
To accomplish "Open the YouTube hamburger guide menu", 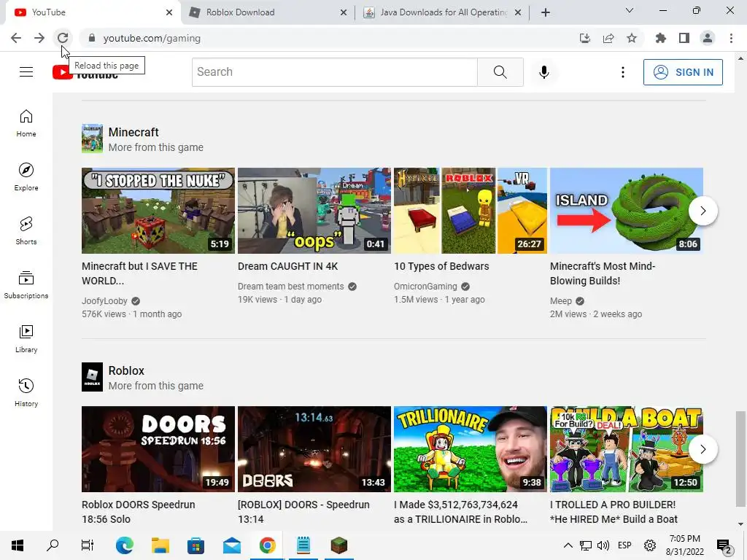I will [26, 72].
